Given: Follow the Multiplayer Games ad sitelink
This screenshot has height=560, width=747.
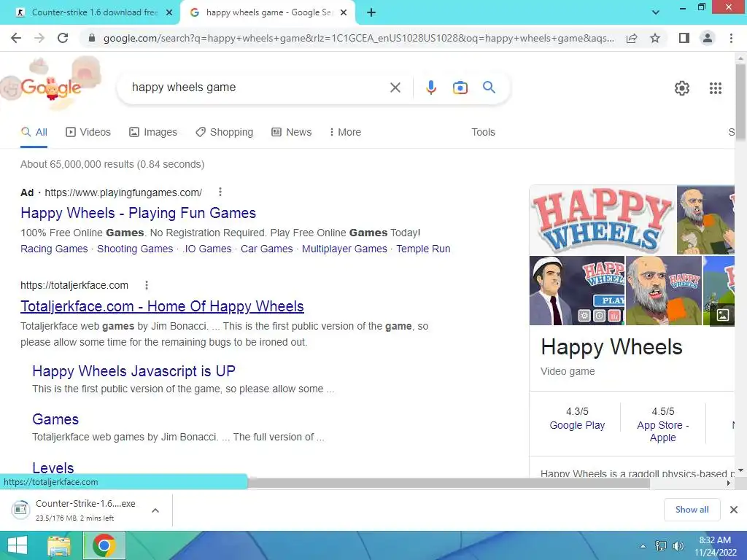Looking at the screenshot, I should 344,249.
